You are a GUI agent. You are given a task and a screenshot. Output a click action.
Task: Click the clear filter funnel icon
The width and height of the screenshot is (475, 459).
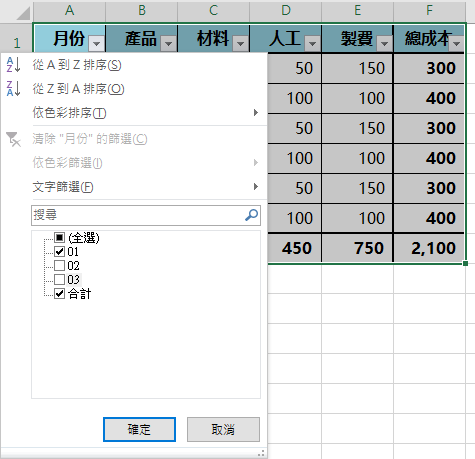point(13,139)
